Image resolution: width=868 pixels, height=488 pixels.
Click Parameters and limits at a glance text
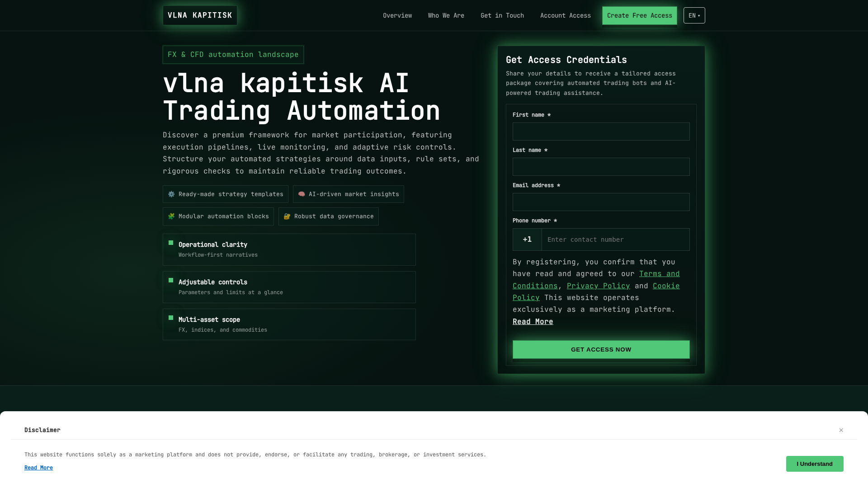tap(231, 292)
